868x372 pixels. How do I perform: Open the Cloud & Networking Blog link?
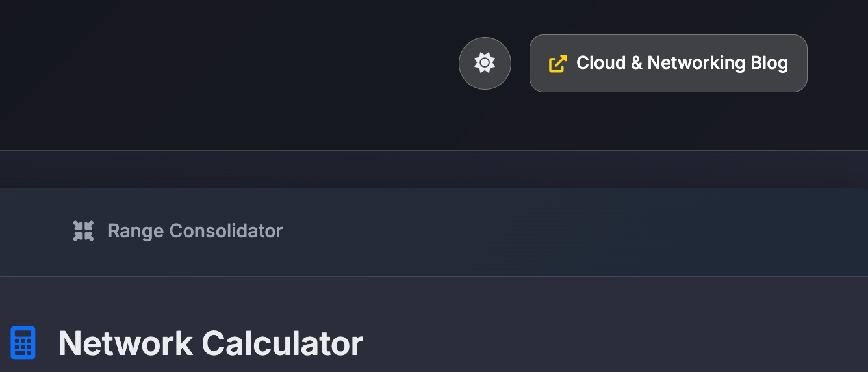pyautogui.click(x=668, y=63)
